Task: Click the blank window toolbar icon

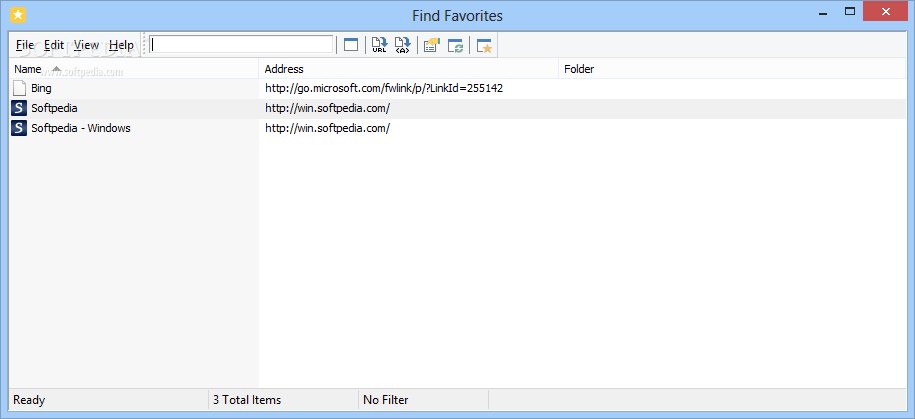Action: coord(351,45)
